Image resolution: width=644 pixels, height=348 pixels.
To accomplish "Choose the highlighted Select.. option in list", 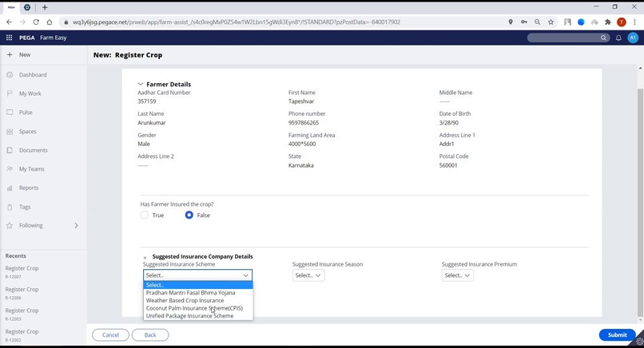I will pos(198,285).
